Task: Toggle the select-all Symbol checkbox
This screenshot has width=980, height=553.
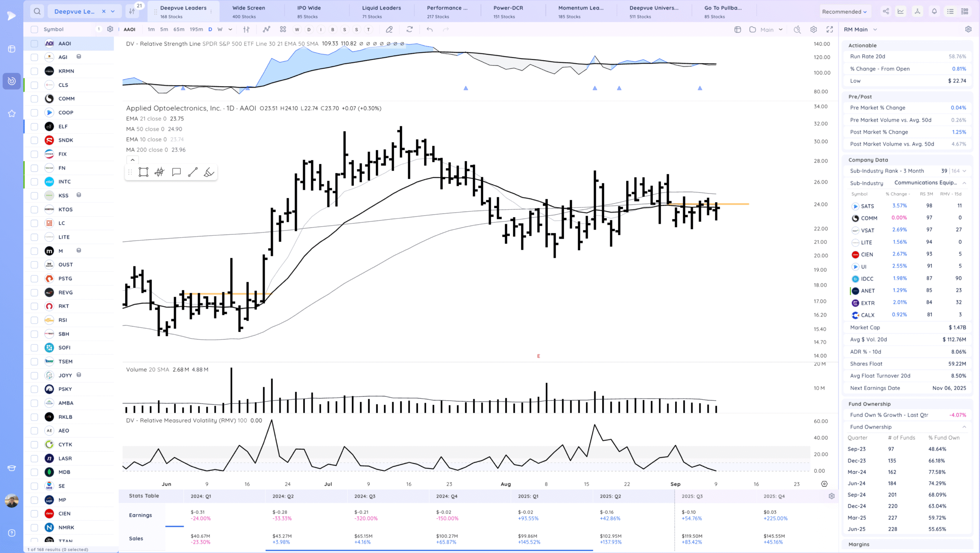Action: tap(34, 29)
